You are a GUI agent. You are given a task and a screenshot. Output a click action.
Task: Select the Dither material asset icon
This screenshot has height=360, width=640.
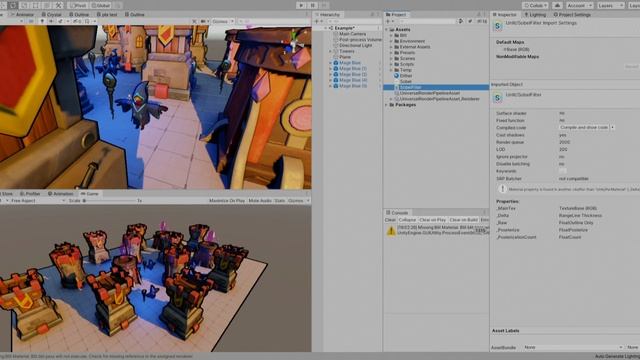tap(396, 76)
